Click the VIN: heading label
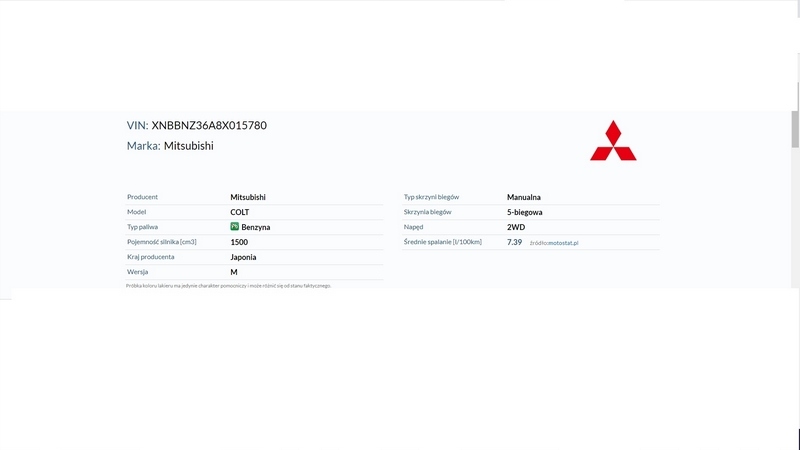Image resolution: width=800 pixels, height=450 pixels. (137, 126)
